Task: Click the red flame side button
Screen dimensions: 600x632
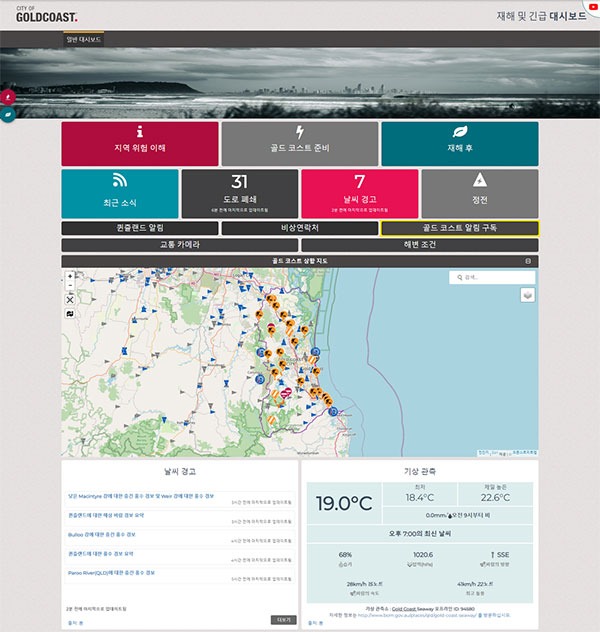Action: pos(8,97)
